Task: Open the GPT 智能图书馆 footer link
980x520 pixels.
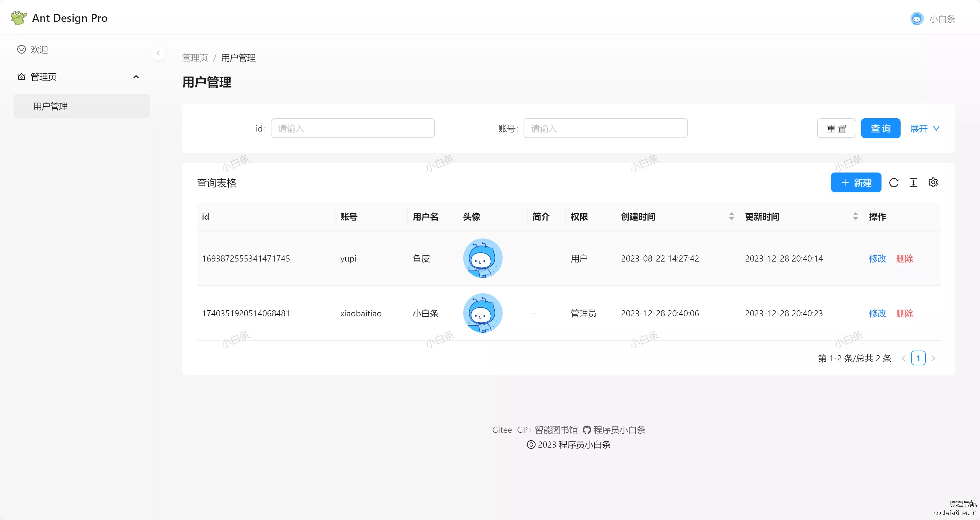Action: pyautogui.click(x=547, y=430)
